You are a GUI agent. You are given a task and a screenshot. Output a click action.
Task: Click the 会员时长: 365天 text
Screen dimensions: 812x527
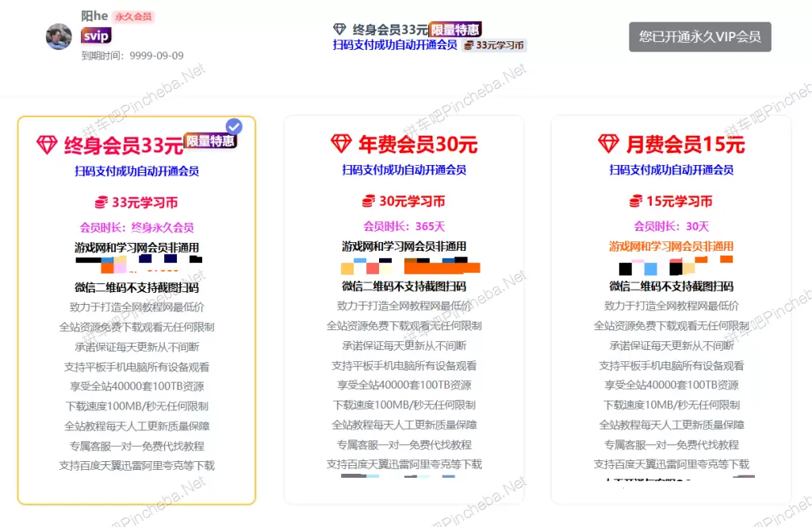pyautogui.click(x=404, y=226)
